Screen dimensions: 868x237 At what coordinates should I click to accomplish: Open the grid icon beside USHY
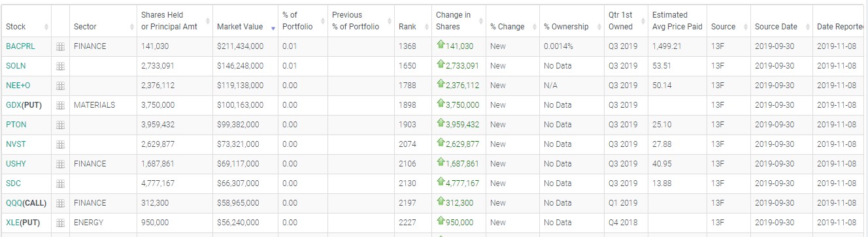60,164
